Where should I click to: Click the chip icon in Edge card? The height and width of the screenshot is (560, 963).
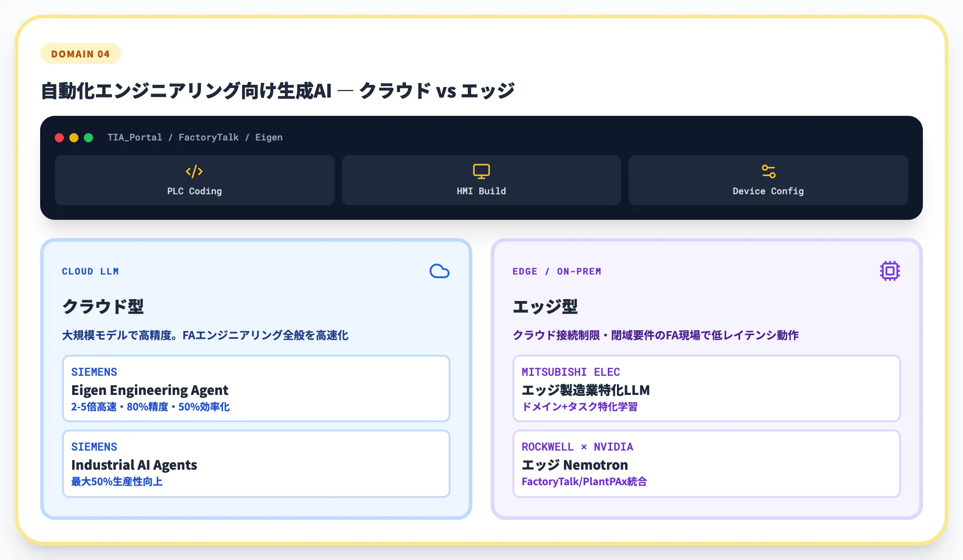point(890,271)
